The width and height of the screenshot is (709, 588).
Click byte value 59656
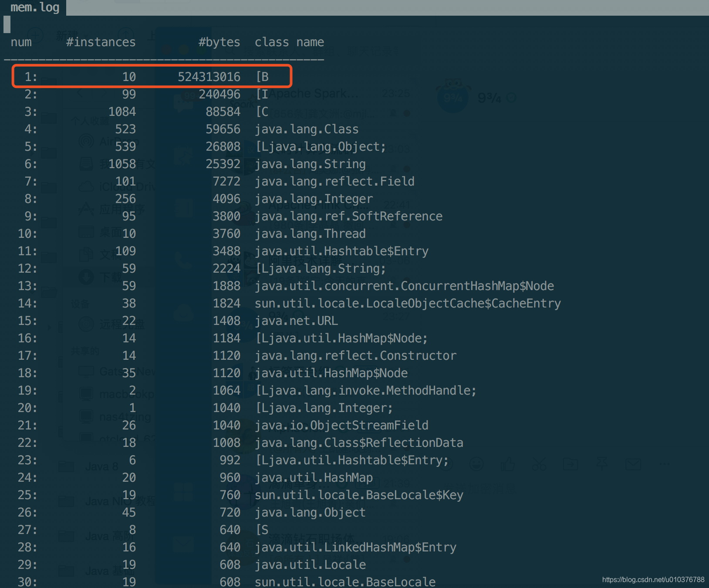tap(223, 129)
